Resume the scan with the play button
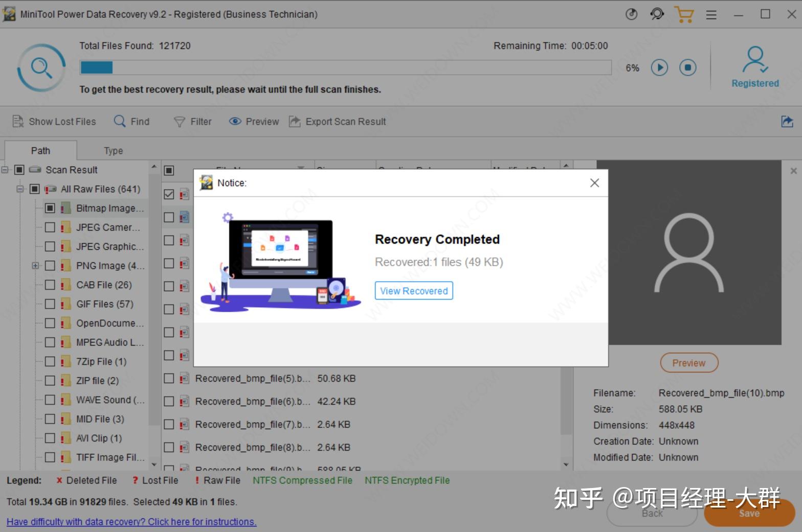 click(x=659, y=67)
